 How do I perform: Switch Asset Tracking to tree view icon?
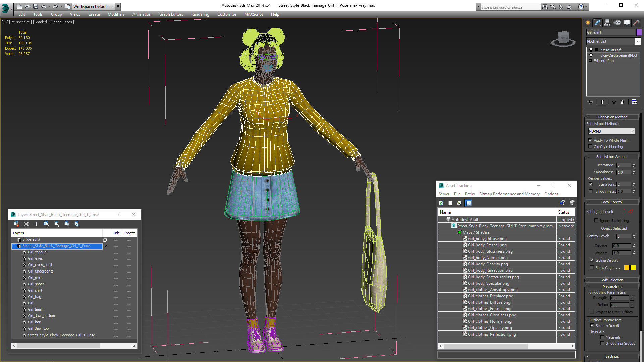(459, 203)
